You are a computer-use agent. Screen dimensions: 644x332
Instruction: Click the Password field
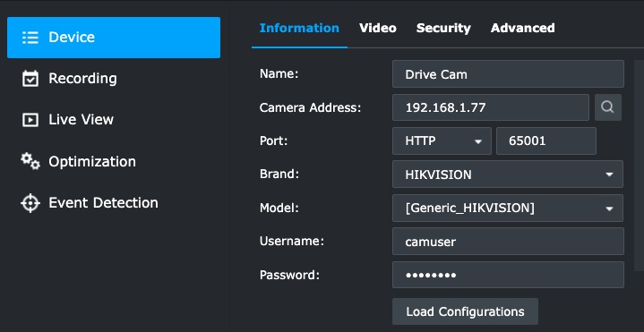tap(508, 275)
